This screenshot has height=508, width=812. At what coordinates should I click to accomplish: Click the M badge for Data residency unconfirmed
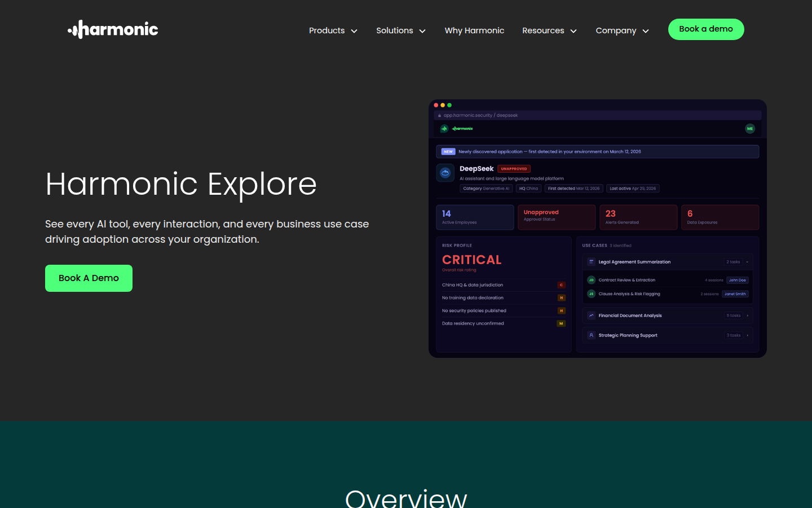pyautogui.click(x=561, y=323)
